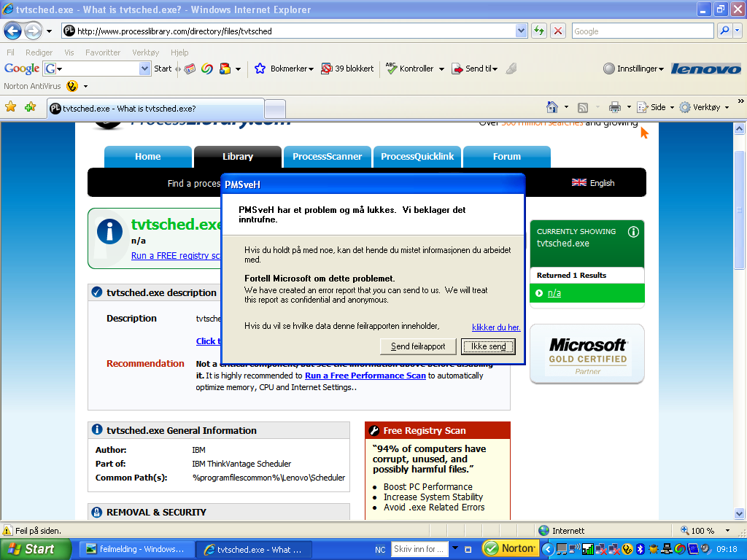
Task: Open the Verktøy tools dropdown in command bar
Action: tap(727, 108)
